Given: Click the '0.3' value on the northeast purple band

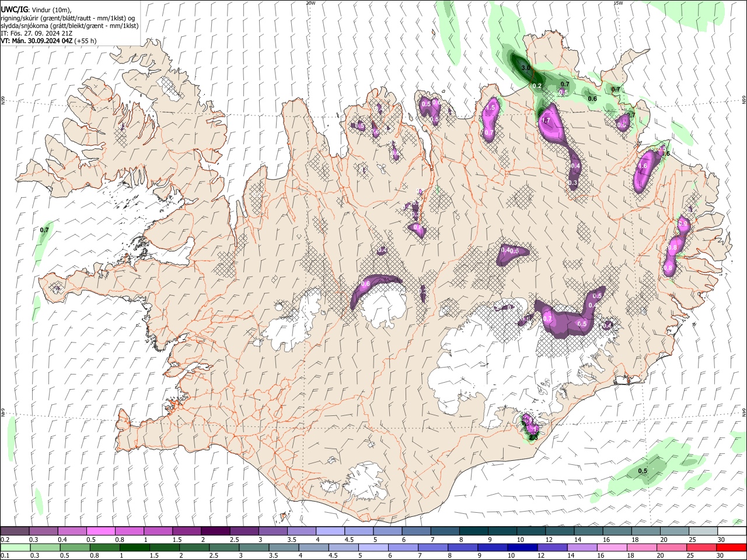Looking at the screenshot, I should (573, 183).
